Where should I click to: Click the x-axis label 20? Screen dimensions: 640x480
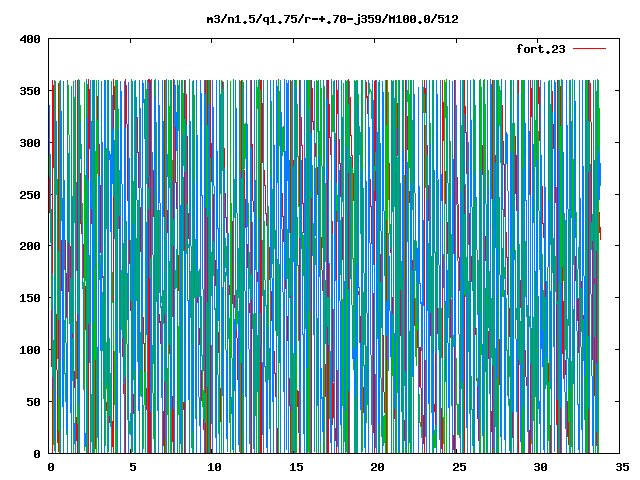click(377, 467)
